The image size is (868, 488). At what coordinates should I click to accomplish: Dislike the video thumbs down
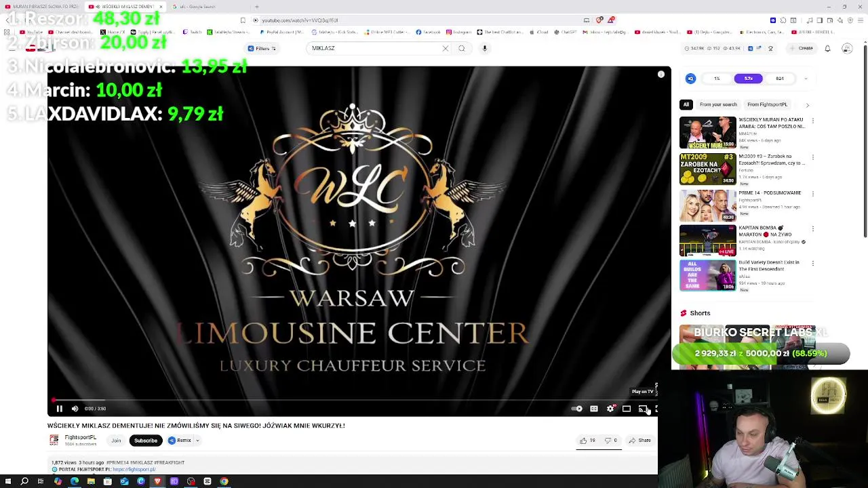click(610, 441)
